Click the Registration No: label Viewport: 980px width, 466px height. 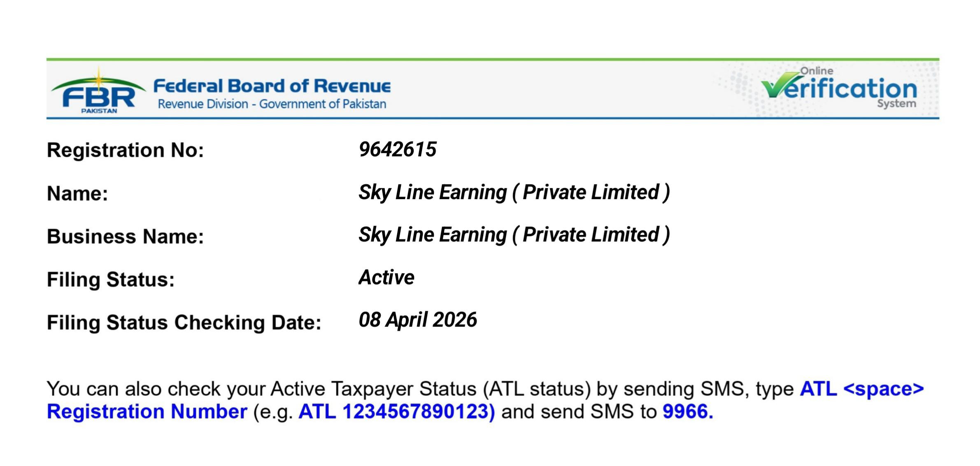[x=125, y=150]
